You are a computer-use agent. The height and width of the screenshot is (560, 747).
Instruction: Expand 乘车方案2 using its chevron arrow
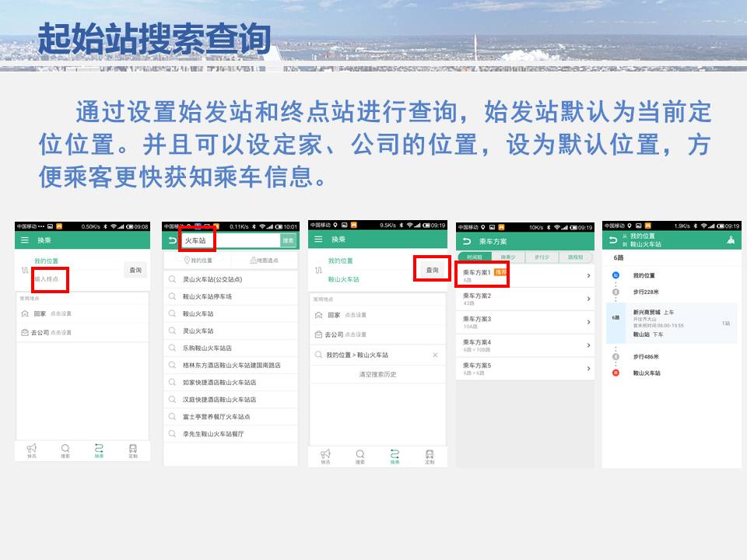click(x=588, y=299)
